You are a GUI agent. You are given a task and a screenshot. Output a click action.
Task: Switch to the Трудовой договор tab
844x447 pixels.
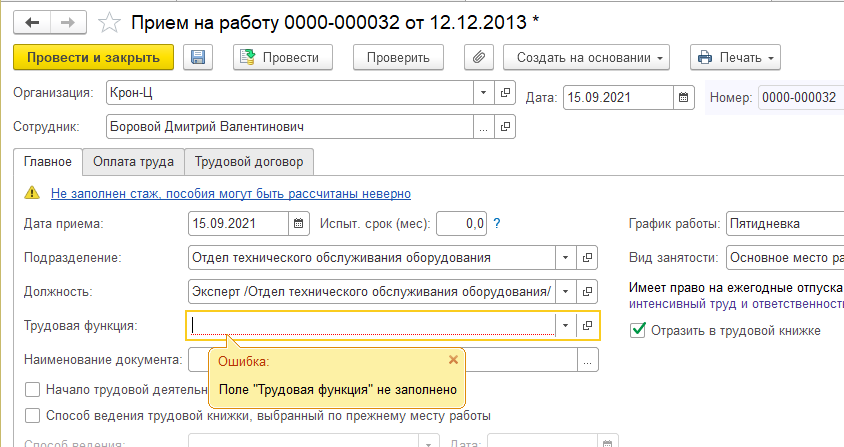pos(249,162)
